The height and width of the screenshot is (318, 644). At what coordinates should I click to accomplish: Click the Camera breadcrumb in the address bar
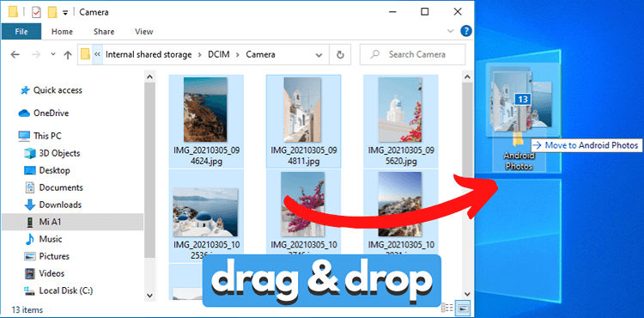260,55
